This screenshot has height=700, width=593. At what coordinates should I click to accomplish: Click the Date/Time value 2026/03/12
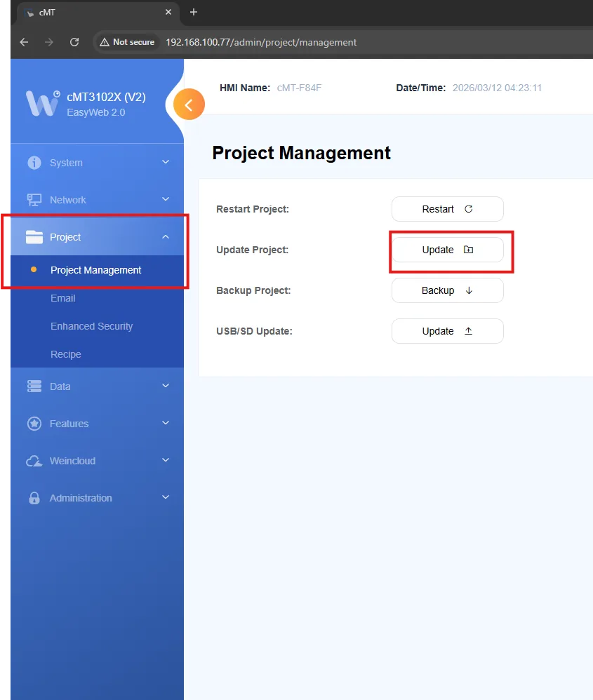497,88
